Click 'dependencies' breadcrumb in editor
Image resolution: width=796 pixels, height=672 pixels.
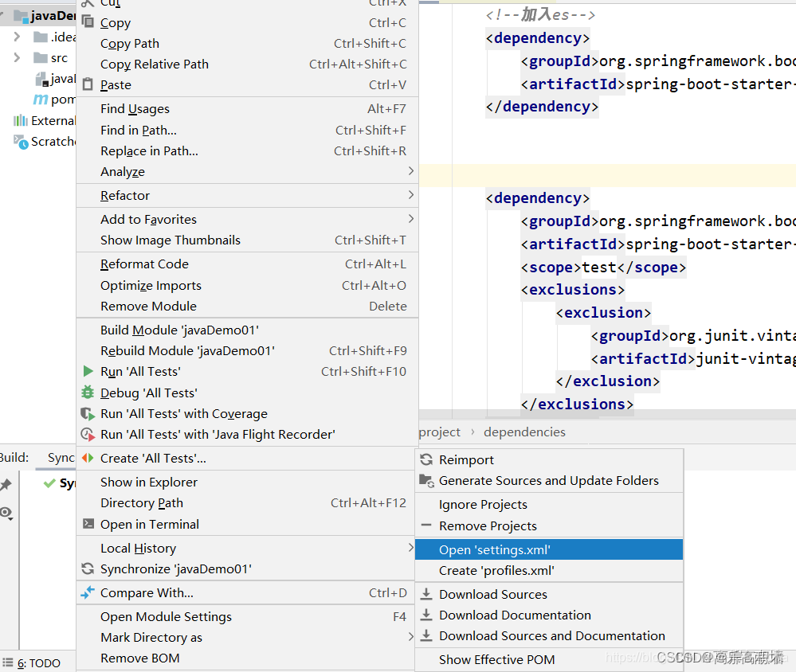click(524, 432)
